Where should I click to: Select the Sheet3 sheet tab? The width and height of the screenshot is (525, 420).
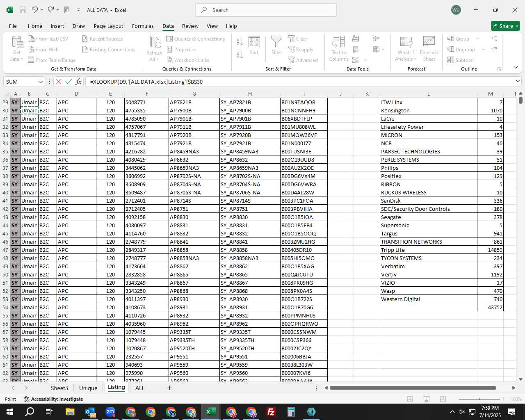pyautogui.click(x=59, y=388)
